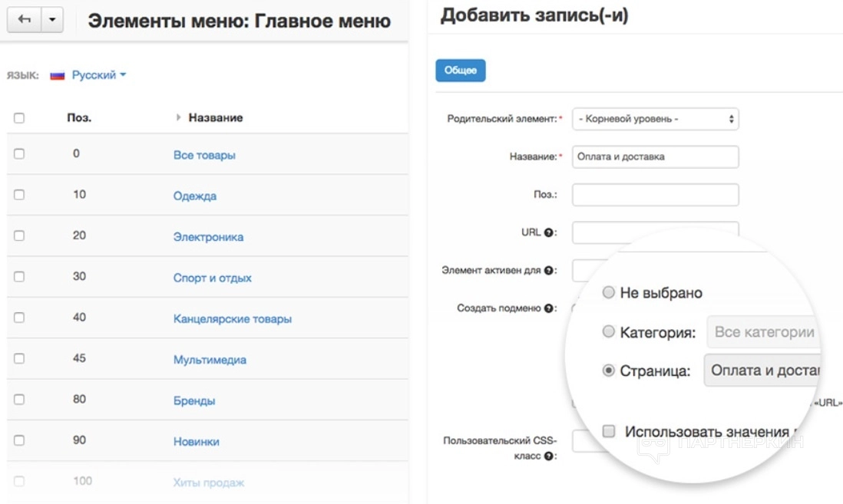Open the Русский language dropdown
This screenshot has height=504, width=843.
98,75
